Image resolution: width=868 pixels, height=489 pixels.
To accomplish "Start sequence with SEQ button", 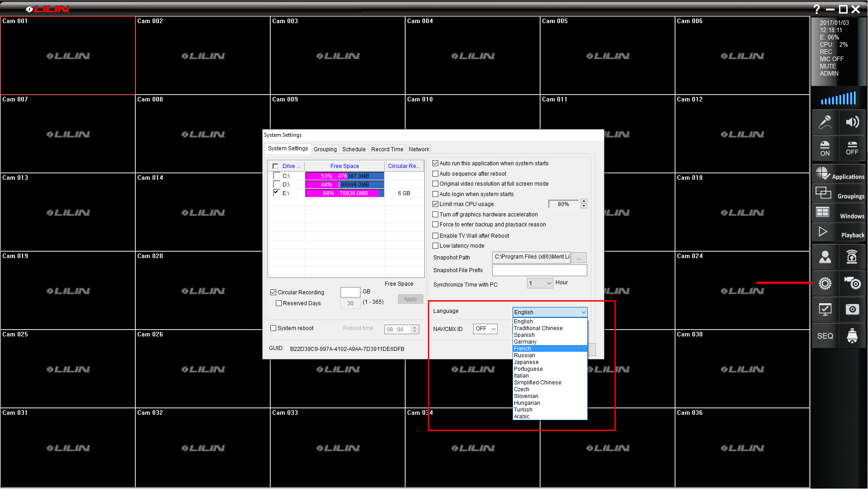I will [x=825, y=336].
